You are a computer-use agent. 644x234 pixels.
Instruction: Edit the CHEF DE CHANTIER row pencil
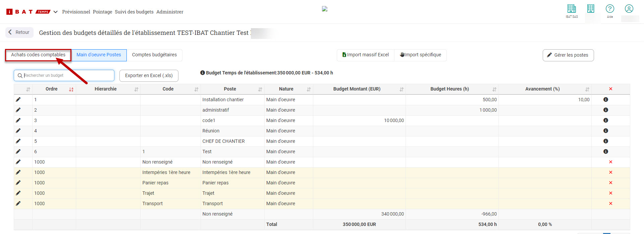18,141
